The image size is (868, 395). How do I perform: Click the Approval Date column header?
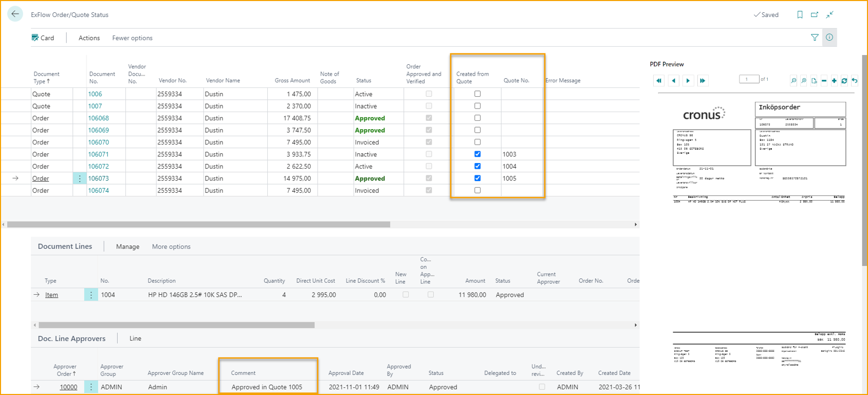(346, 373)
